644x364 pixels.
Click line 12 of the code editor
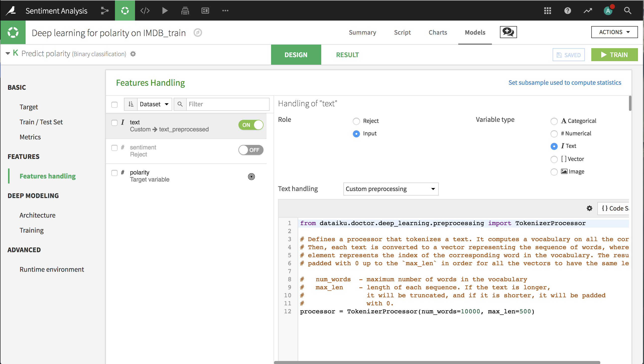click(x=417, y=312)
